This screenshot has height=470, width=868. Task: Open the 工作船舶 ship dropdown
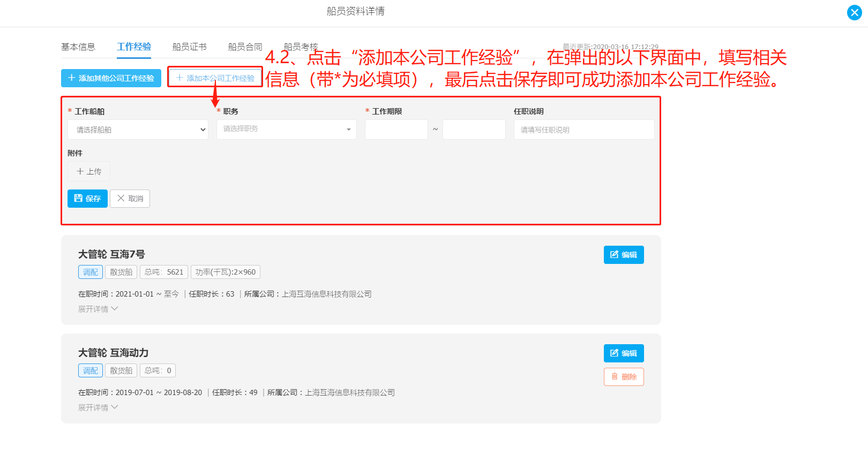[x=138, y=130]
